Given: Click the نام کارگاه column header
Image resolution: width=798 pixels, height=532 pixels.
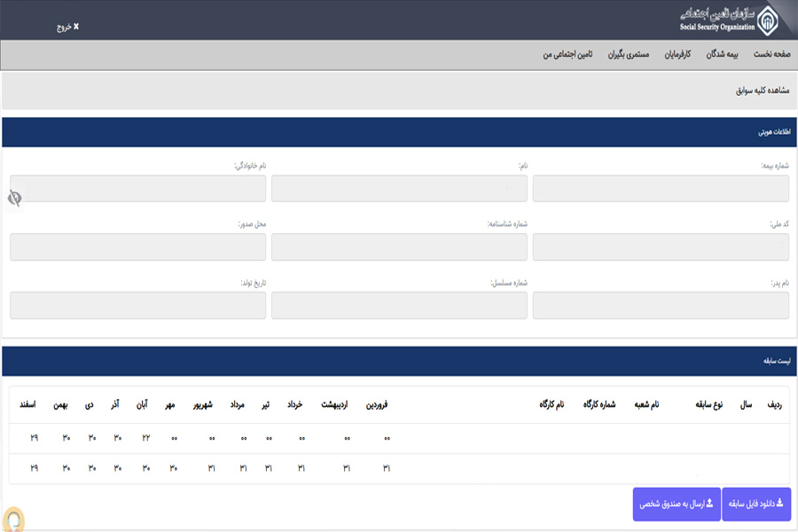Looking at the screenshot, I should pos(552,404).
